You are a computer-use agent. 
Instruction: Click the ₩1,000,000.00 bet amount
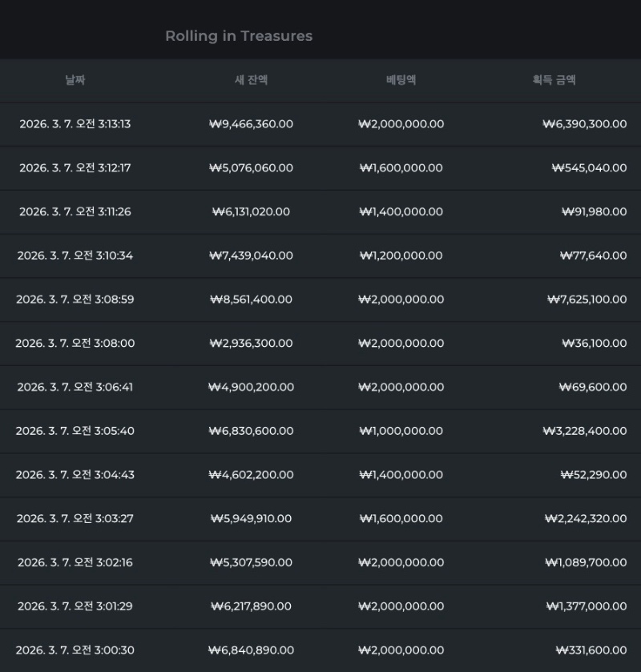(401, 431)
